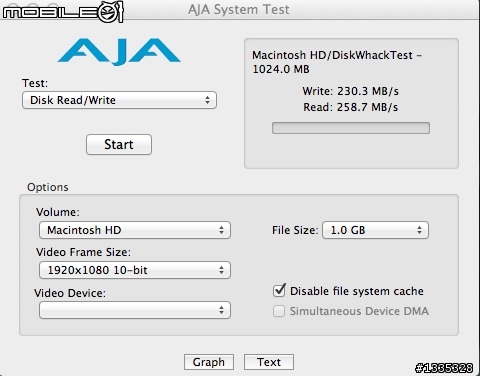Uncheck Disable file system cache
480x376 pixels.
click(279, 291)
